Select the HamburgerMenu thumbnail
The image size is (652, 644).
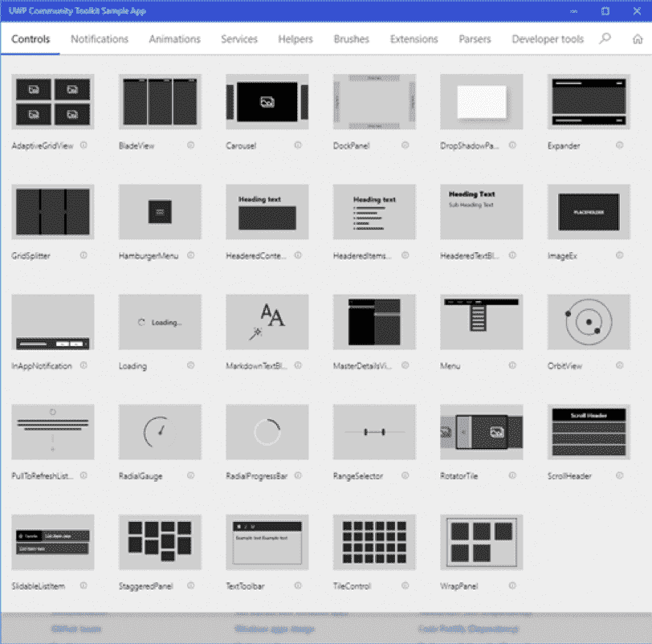click(x=160, y=212)
